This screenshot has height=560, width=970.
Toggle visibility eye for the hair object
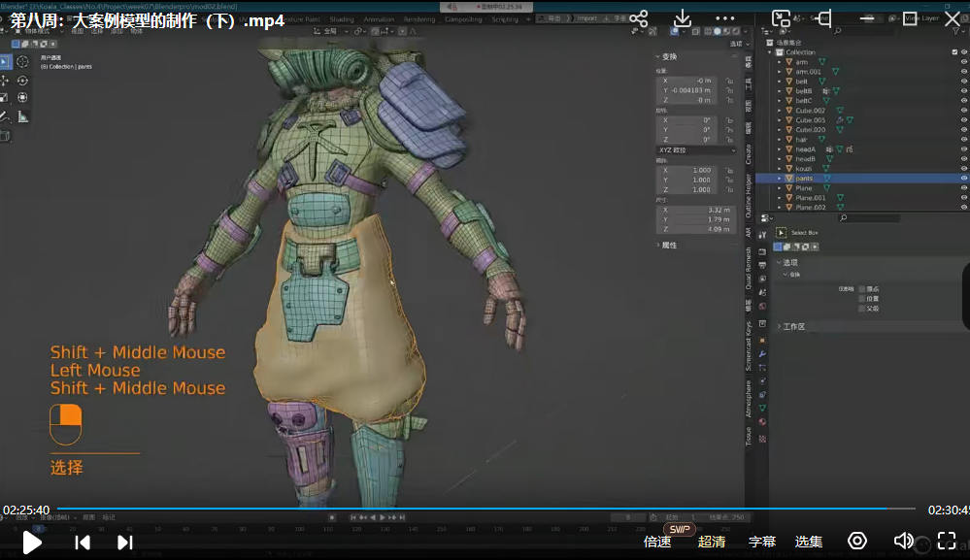coord(963,140)
